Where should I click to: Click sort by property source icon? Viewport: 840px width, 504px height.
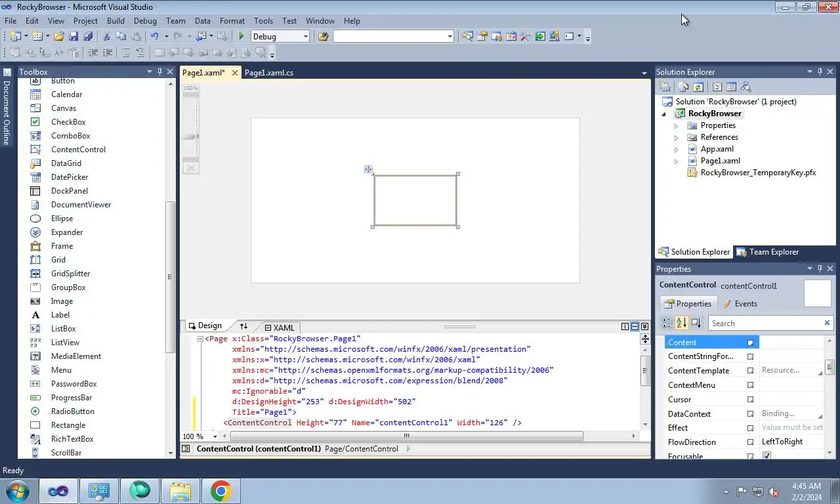point(696,323)
